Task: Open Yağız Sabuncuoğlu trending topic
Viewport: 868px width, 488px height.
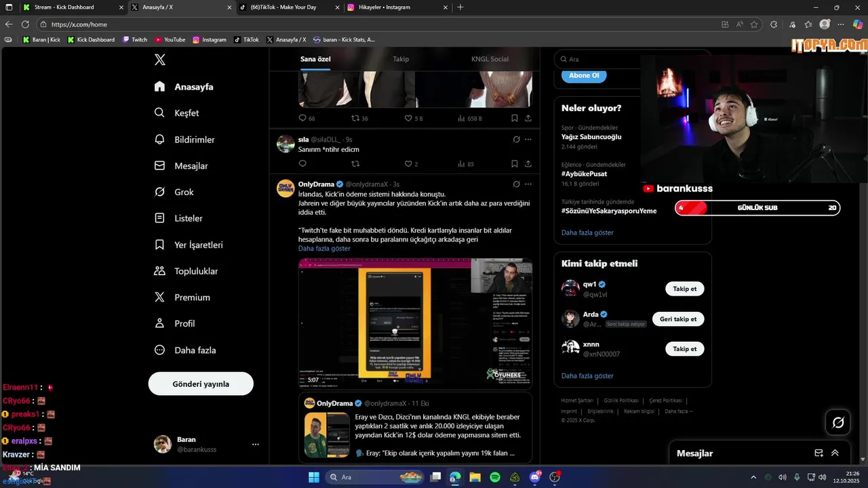Action: tap(591, 136)
